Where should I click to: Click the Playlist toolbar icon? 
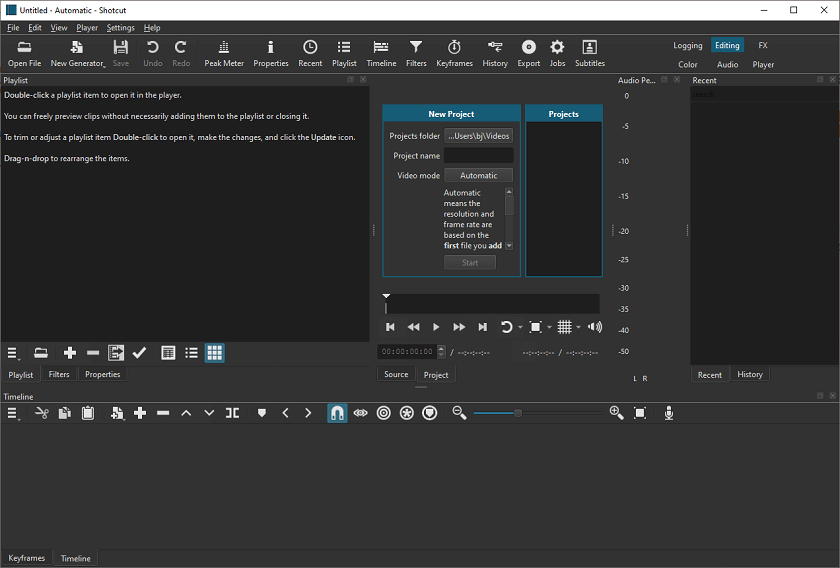pyautogui.click(x=344, y=54)
